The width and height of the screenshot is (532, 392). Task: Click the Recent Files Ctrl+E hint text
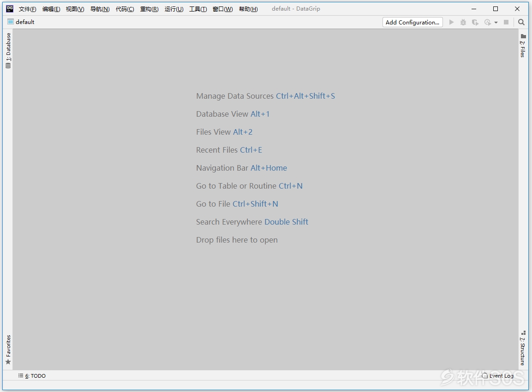[229, 150]
